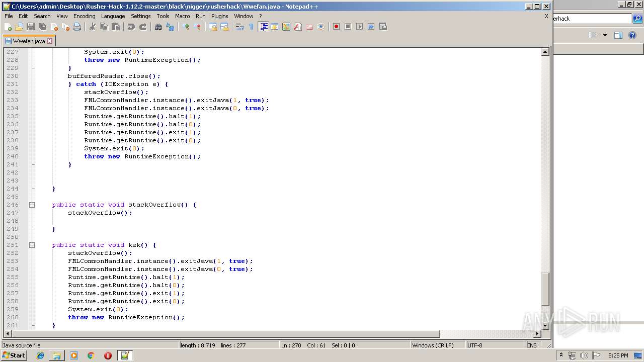
Task: Click the Close All documents toolbar icon
Action: coord(65,27)
